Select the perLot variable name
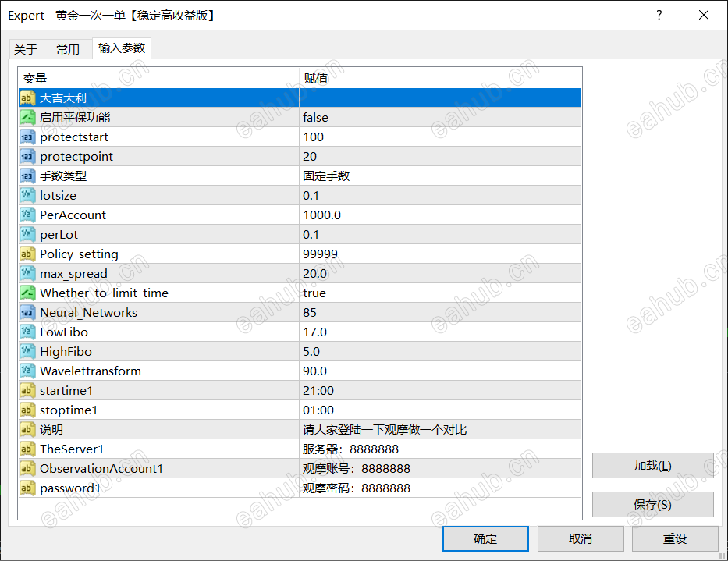Image resolution: width=728 pixels, height=561 pixels. coord(59,235)
